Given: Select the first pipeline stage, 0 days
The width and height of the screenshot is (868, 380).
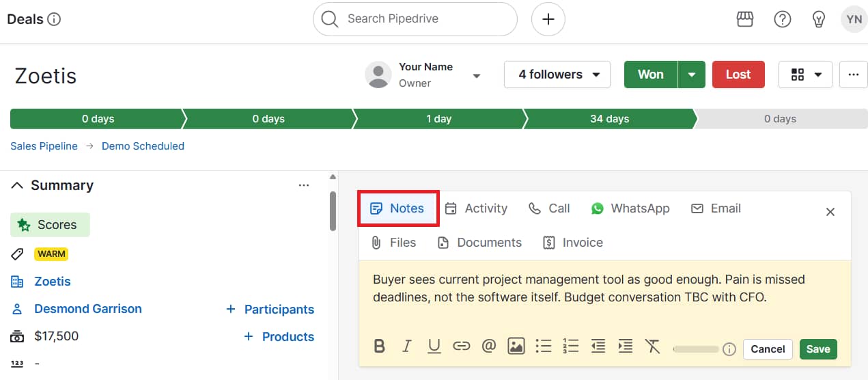Looking at the screenshot, I should [98, 119].
